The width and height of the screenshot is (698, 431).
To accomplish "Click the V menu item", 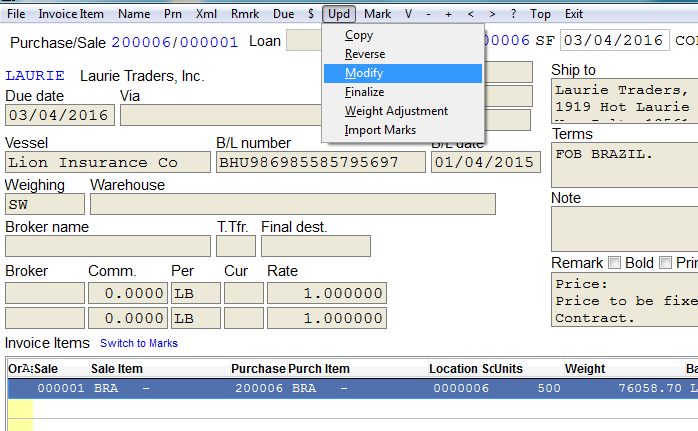I will pos(408,14).
